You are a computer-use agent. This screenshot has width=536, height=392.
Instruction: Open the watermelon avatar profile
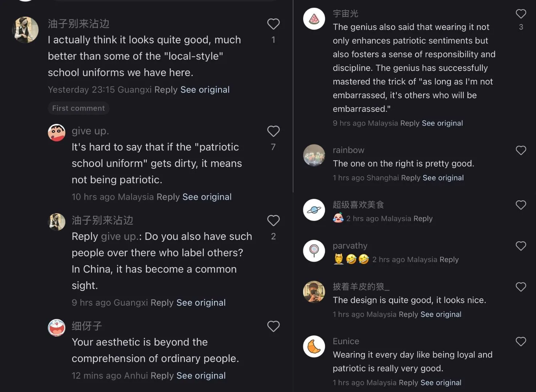pyautogui.click(x=314, y=19)
